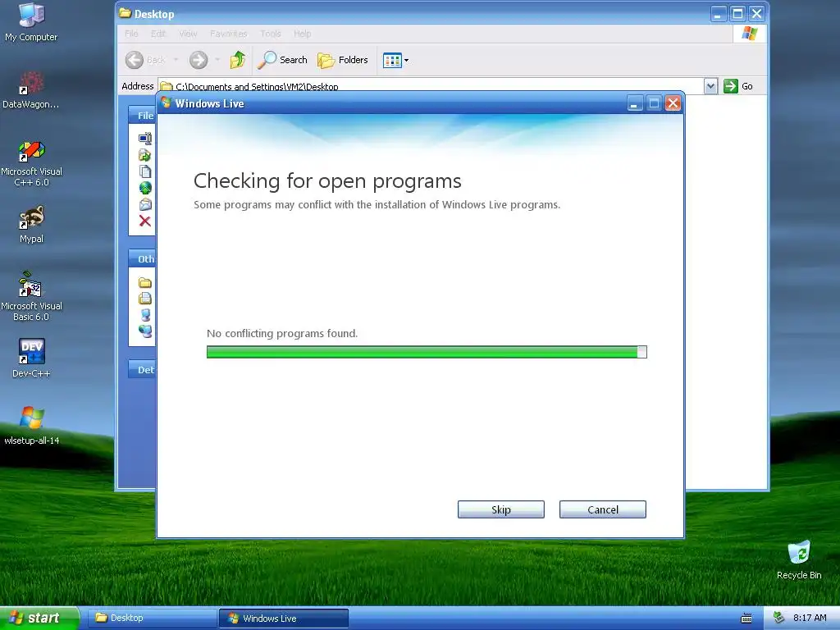Click the My Documents icon in Other Places
The image size is (840, 630).
145,299
